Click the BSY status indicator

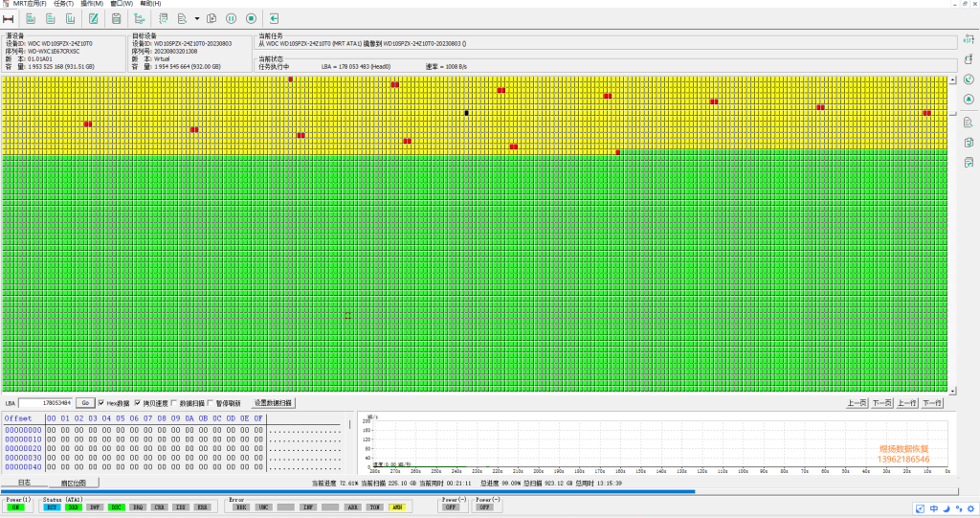point(52,507)
